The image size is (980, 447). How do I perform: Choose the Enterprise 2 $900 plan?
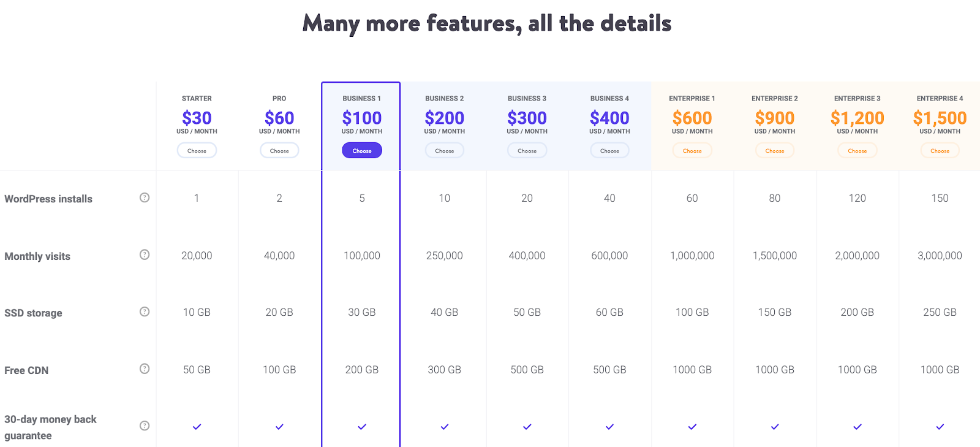click(775, 150)
